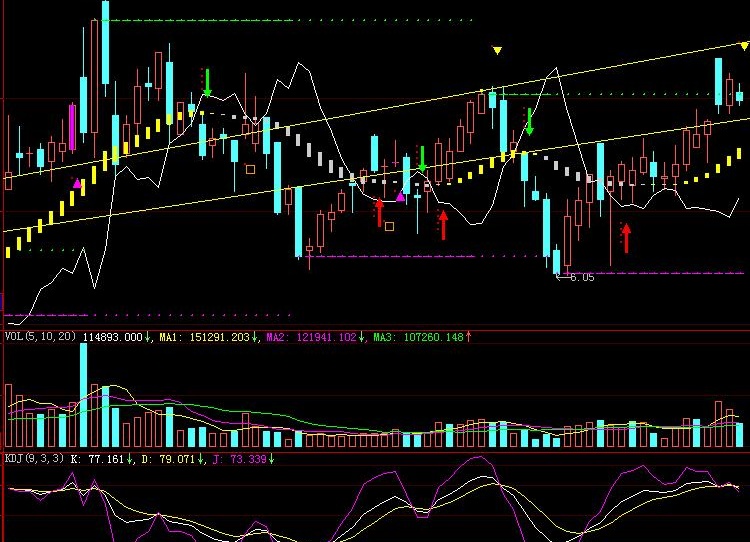Click the rightmost green down-arrow sell signal

pos(529,122)
